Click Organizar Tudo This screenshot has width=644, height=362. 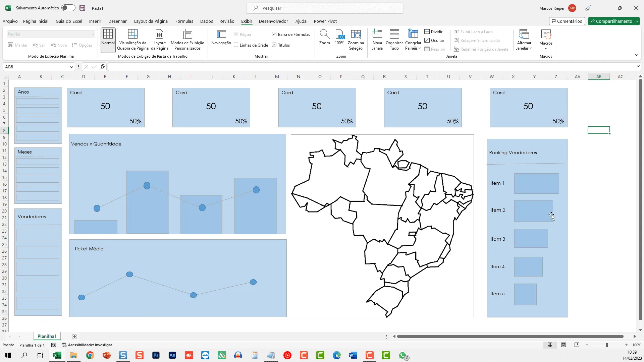[x=394, y=40]
